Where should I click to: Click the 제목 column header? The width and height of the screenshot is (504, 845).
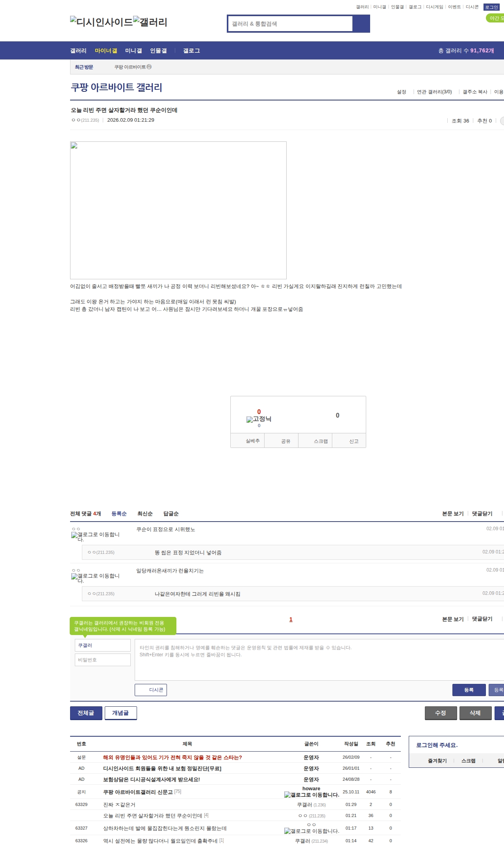pyautogui.click(x=187, y=744)
